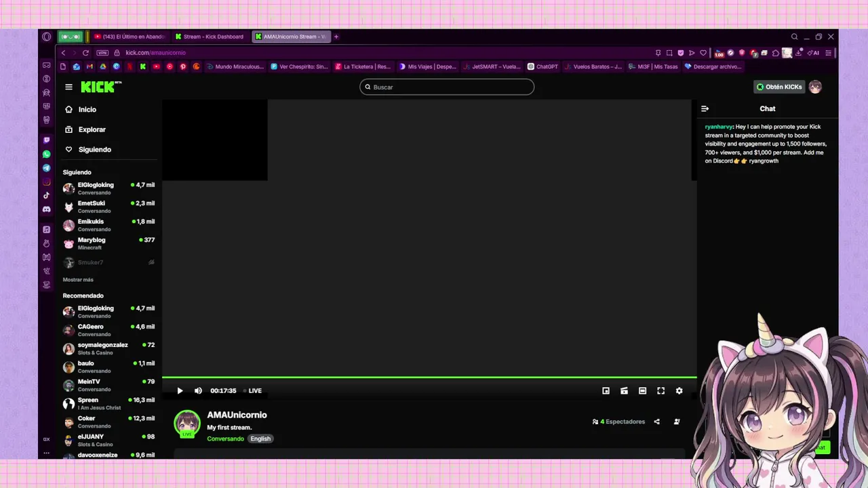The width and height of the screenshot is (868, 488).
Task: Open offline channel Smuker7
Action: 108,262
